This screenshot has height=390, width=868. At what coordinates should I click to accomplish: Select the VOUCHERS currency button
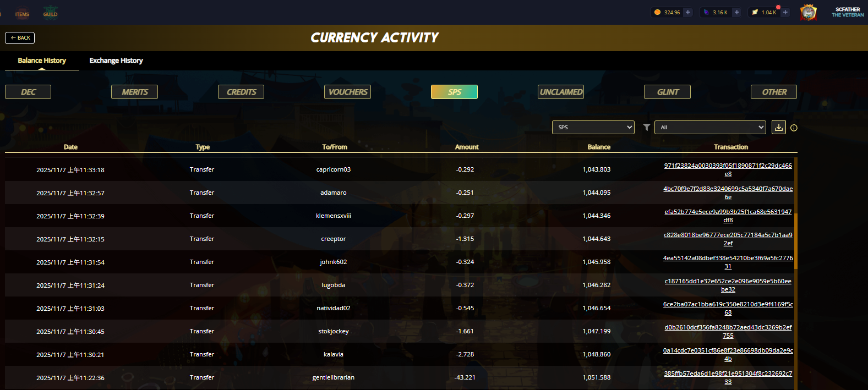pos(348,92)
